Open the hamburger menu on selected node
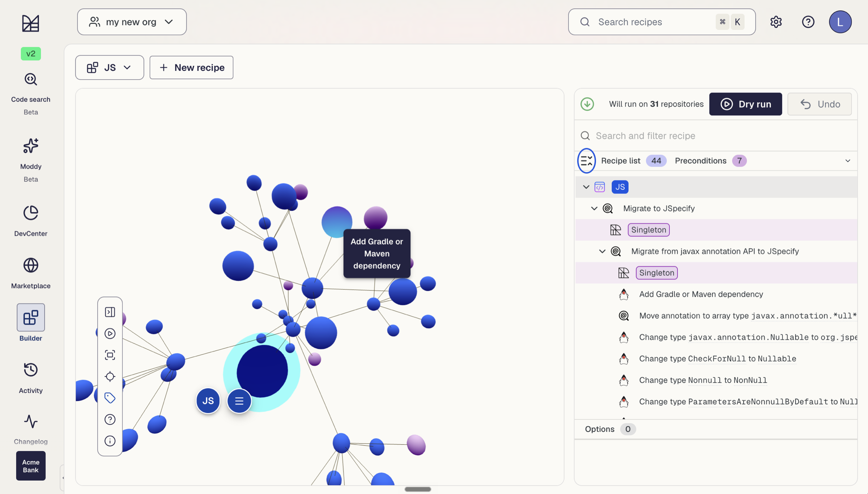This screenshot has width=868, height=494. pyautogui.click(x=239, y=401)
